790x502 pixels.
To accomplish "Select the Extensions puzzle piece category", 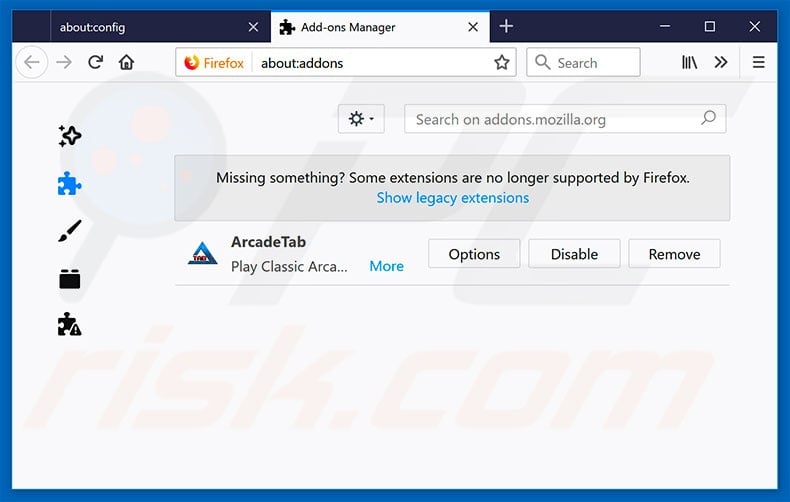I will click(x=70, y=184).
